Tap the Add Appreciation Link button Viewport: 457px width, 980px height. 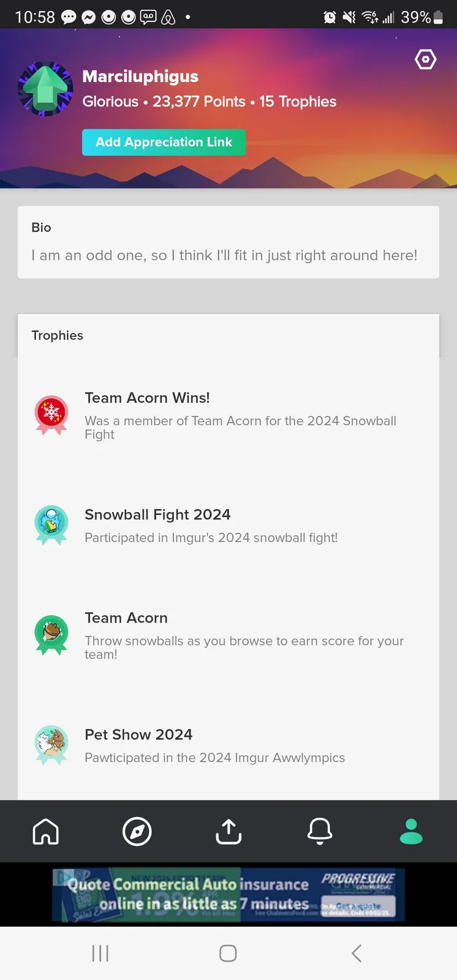164,142
